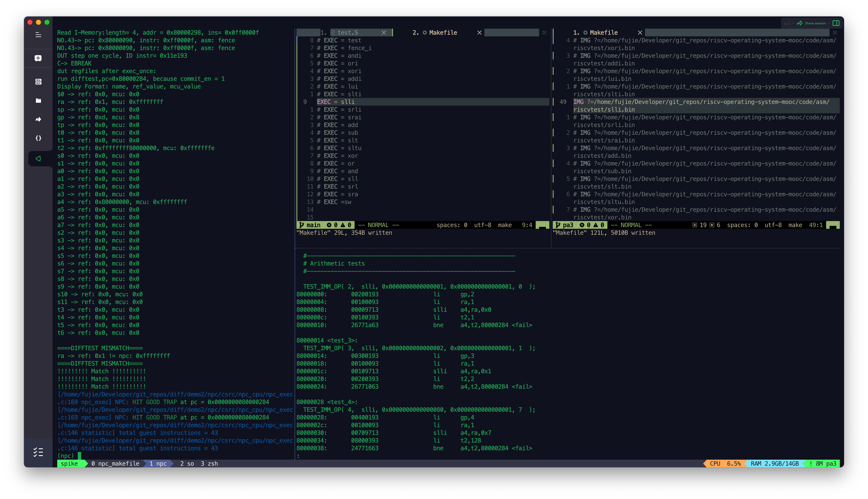
Task: Open the Port Forwarding arrow icon in the sidebar
Action: [38, 119]
